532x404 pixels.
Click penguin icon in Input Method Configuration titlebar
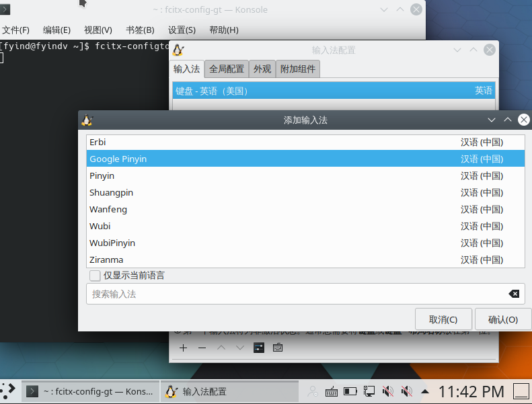(178, 50)
